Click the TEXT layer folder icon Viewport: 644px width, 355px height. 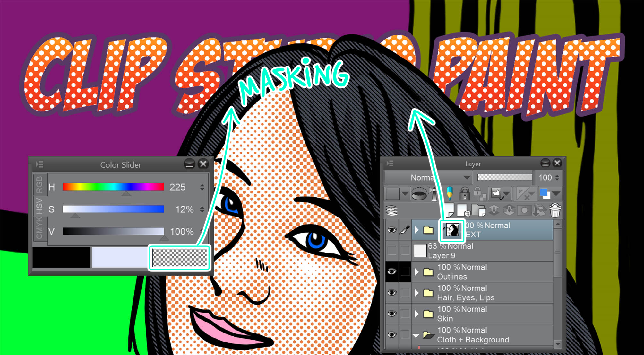pyautogui.click(x=428, y=230)
